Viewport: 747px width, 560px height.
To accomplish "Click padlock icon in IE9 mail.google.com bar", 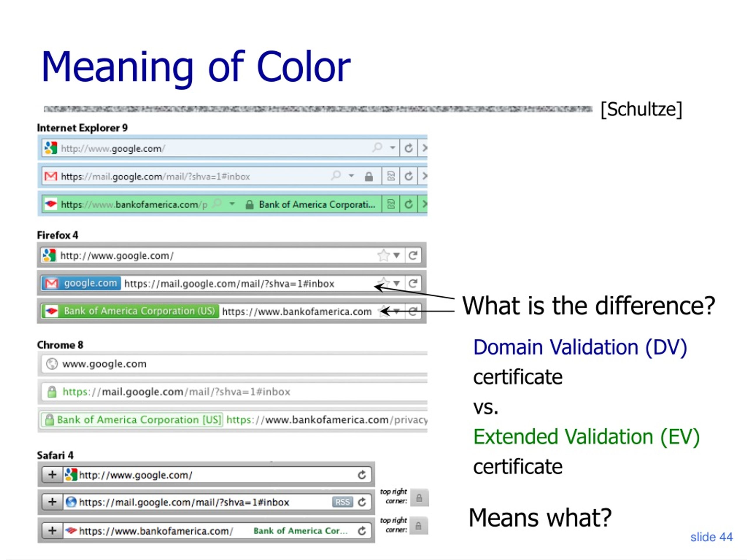I will click(x=369, y=176).
